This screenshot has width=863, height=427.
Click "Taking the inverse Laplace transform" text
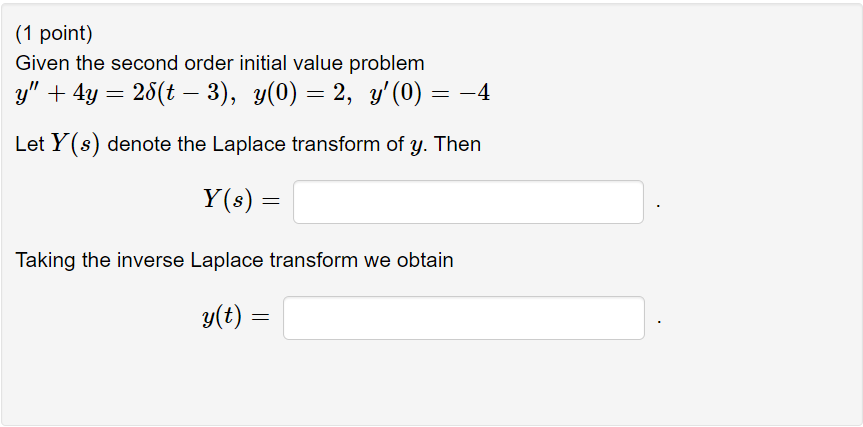pyautogui.click(x=187, y=260)
